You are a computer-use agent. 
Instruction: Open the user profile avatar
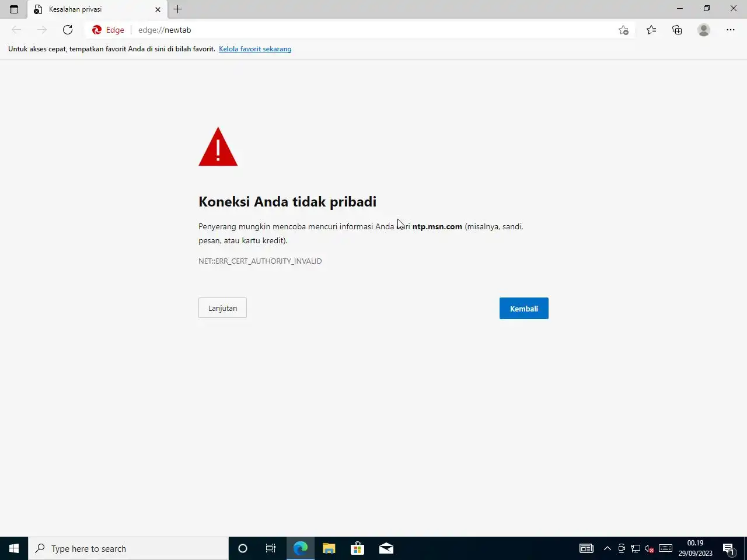704,30
